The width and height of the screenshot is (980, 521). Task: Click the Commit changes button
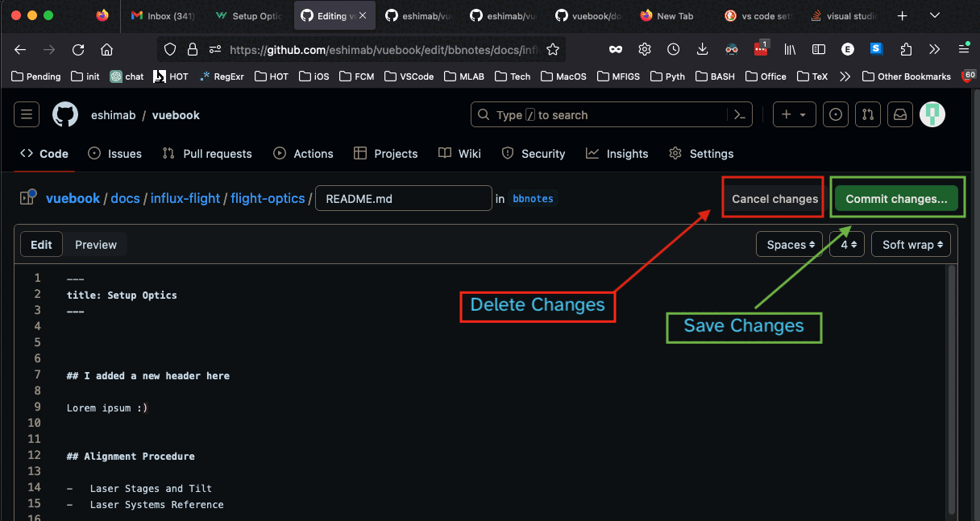[896, 199]
